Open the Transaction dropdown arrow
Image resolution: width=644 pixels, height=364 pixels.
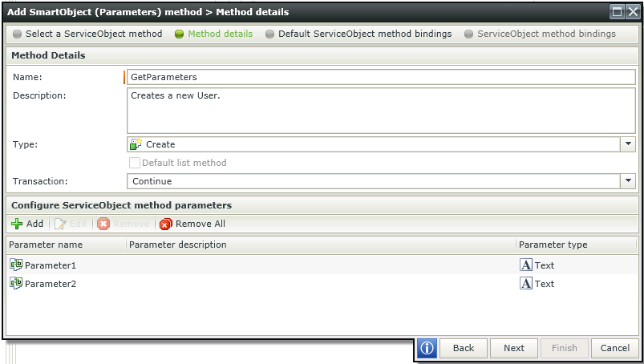click(x=628, y=181)
